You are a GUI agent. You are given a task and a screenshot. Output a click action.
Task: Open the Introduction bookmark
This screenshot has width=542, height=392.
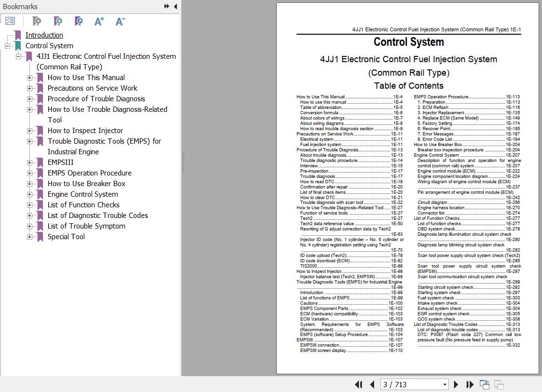[44, 35]
